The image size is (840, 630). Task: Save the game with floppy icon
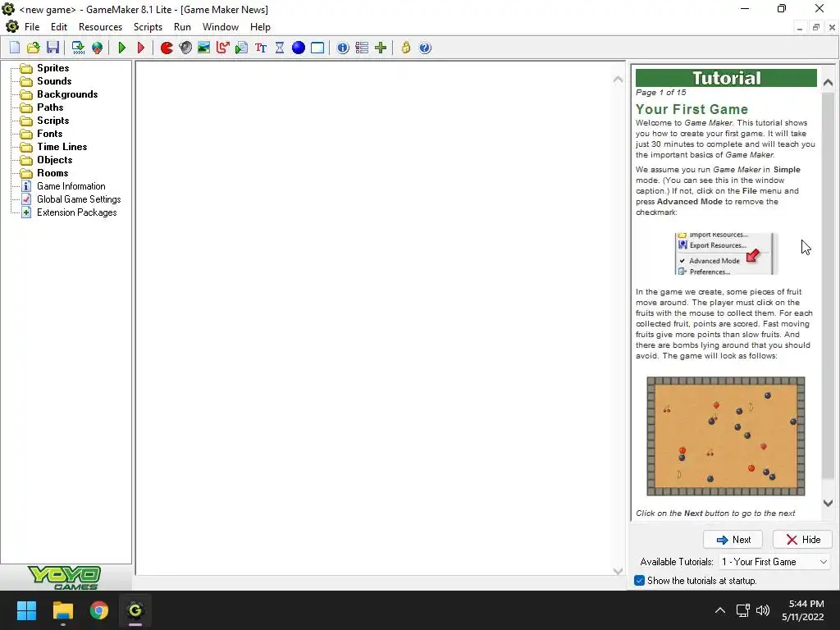point(52,48)
